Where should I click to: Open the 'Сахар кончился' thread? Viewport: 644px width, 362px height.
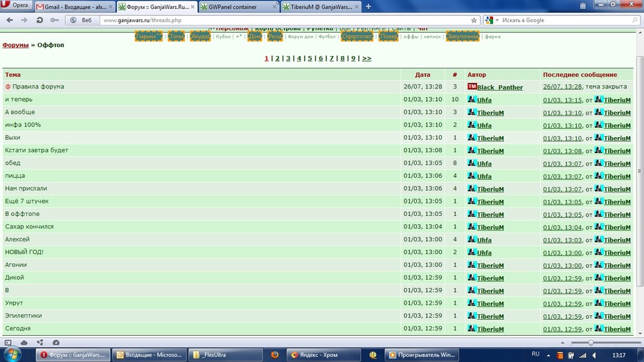click(29, 226)
